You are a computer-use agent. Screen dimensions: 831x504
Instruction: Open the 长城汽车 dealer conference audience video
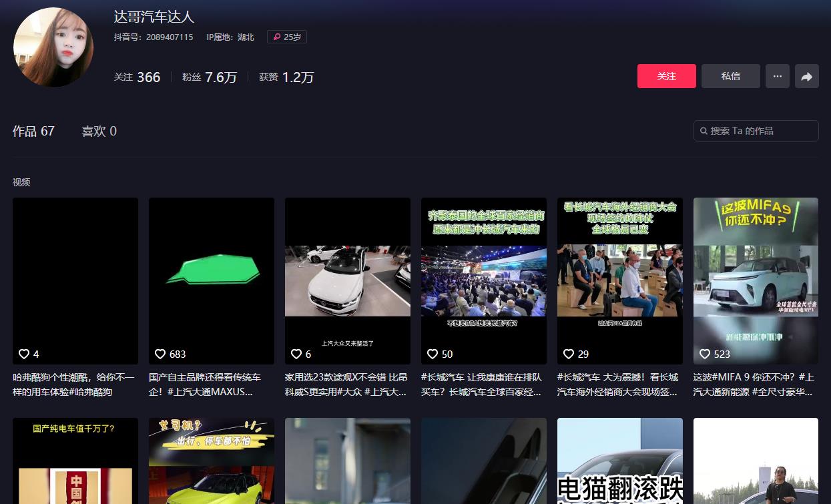[x=484, y=281]
